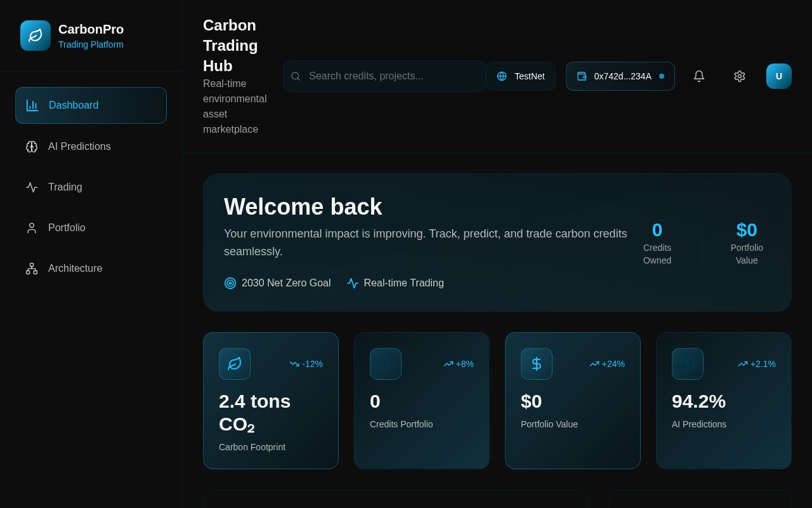The width and height of the screenshot is (812, 508).
Task: Focus the search credits, projects field
Action: pyautogui.click(x=384, y=76)
